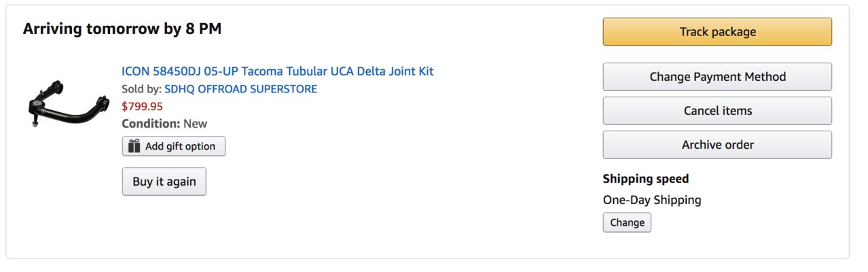Click the Sold by label
The width and height of the screenshot is (868, 272).
tap(141, 89)
